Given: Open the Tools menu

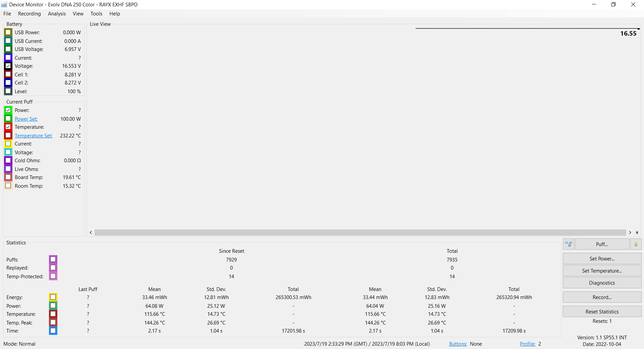Looking at the screenshot, I should click(x=96, y=14).
